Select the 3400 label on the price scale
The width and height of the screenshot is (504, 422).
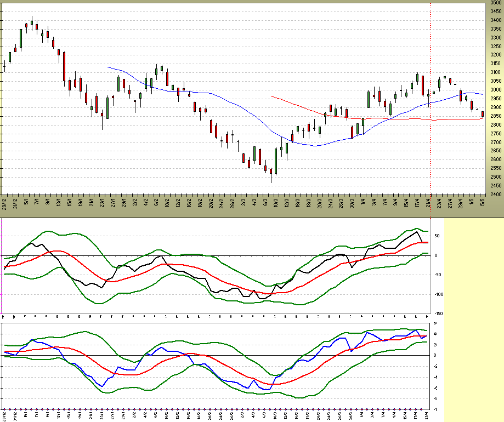tap(495, 20)
